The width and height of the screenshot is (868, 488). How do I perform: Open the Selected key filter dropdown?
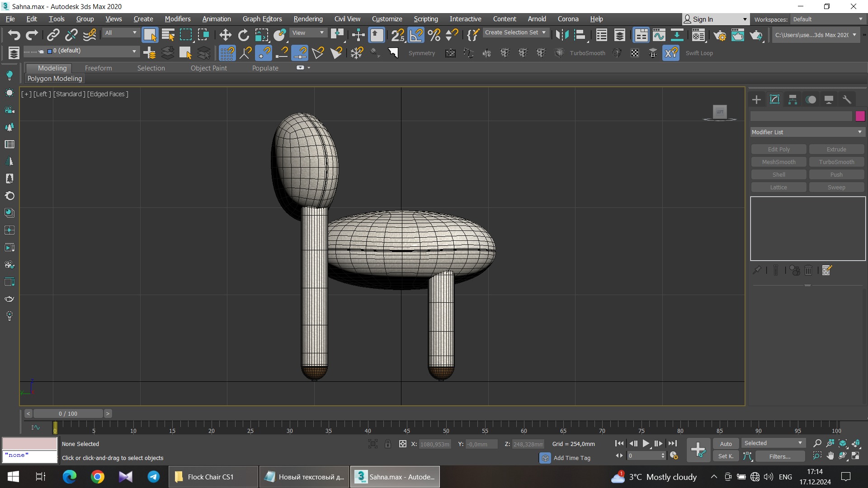pos(773,443)
